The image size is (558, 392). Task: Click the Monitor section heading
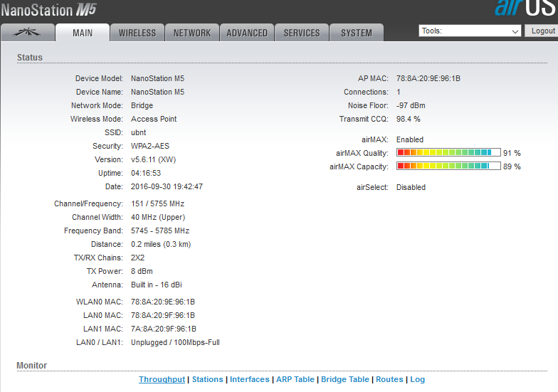pyautogui.click(x=31, y=366)
